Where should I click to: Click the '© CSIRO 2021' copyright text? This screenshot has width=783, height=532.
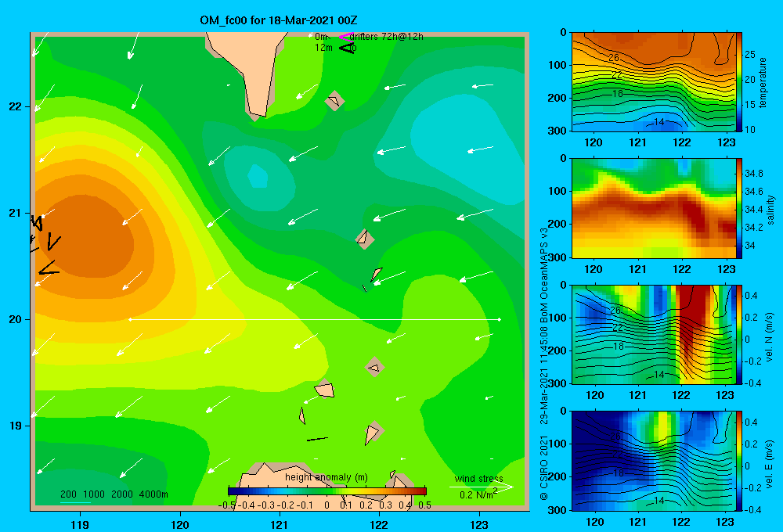544,467
